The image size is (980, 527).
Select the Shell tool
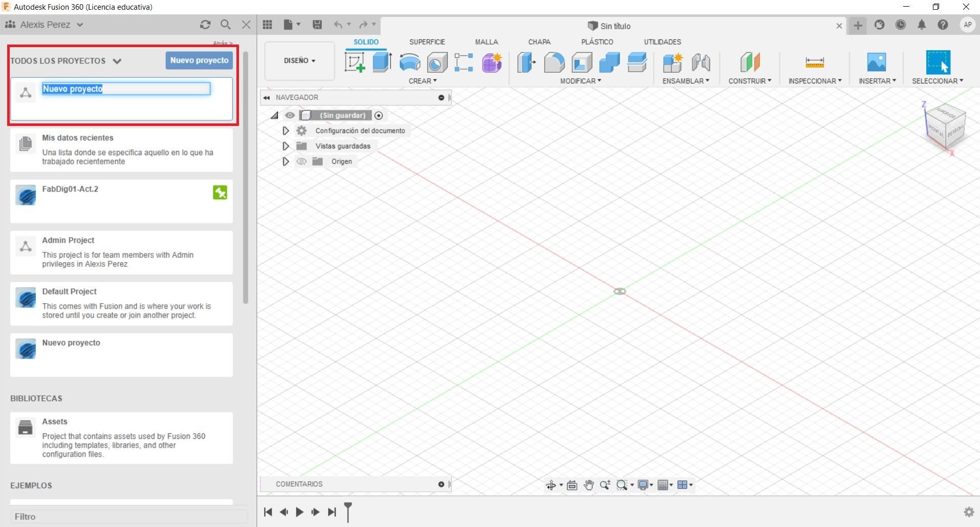pos(582,62)
